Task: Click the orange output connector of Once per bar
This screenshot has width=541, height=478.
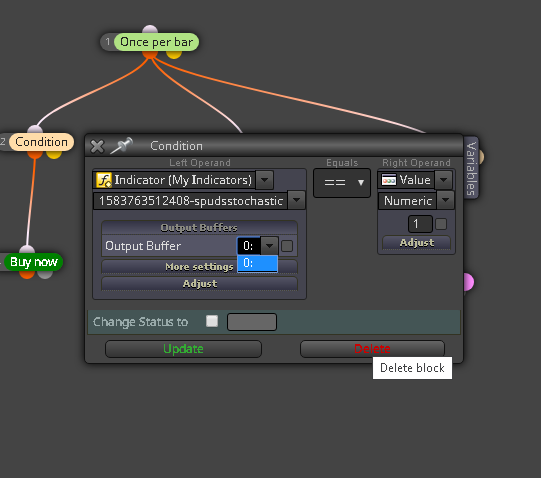Action: pyautogui.click(x=150, y=54)
